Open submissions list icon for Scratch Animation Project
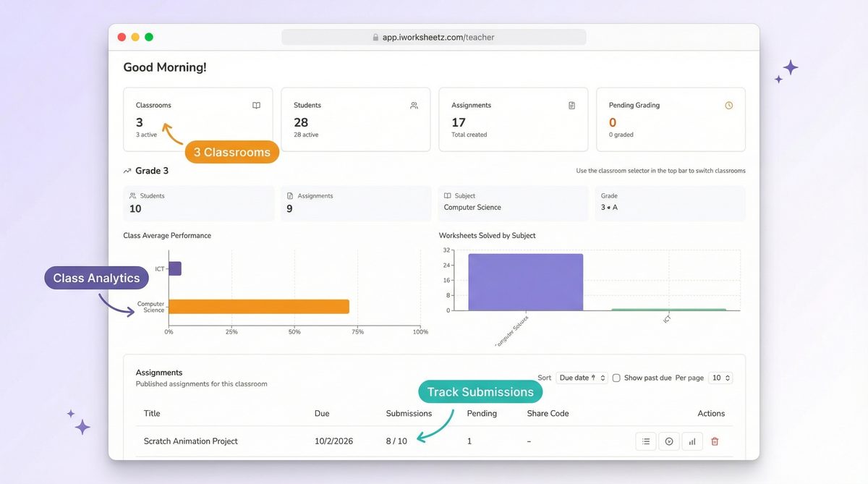This screenshot has height=484, width=868. [646, 441]
